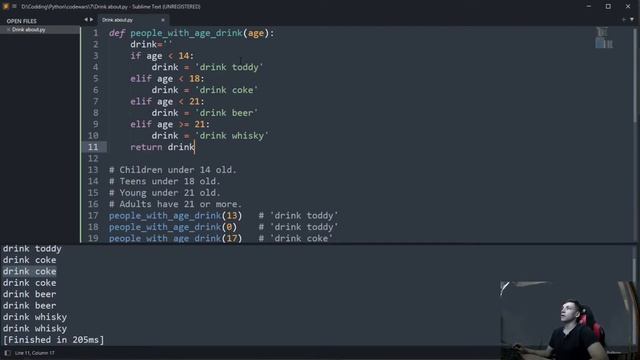This screenshot has width=640, height=360.
Task: Click the file path in the window title bar
Action: click(x=111, y=7)
